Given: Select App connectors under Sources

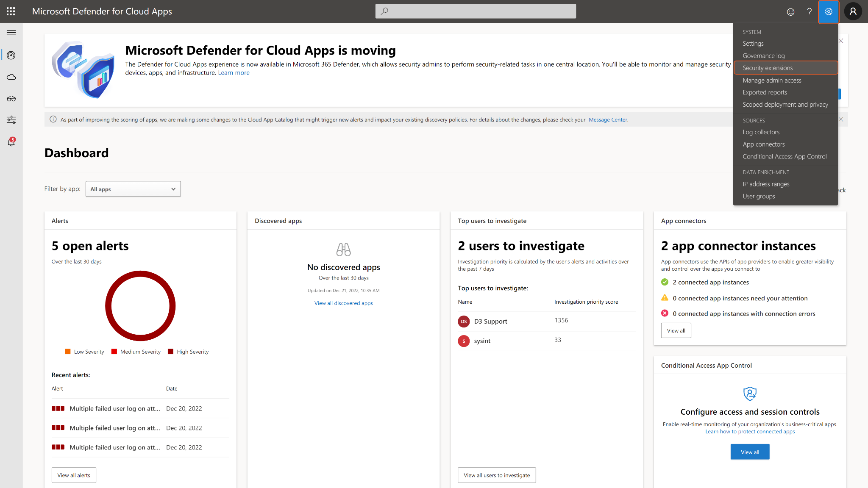Looking at the screenshot, I should (x=764, y=144).
